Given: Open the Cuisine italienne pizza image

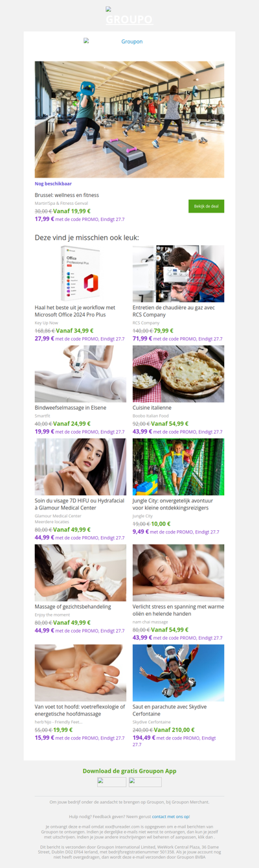Looking at the screenshot, I should pos(178,373).
